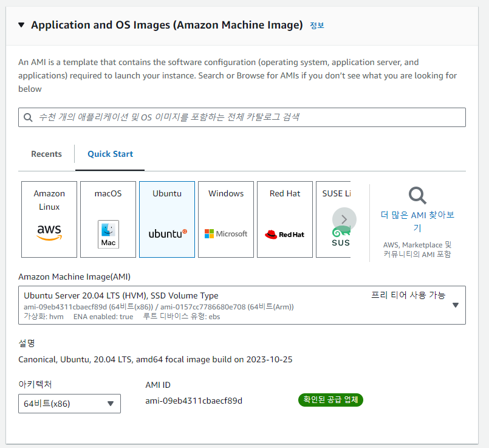Viewport: 489px width, 448px height.
Task: Click the 가상화: hvm text
Action: click(44, 317)
